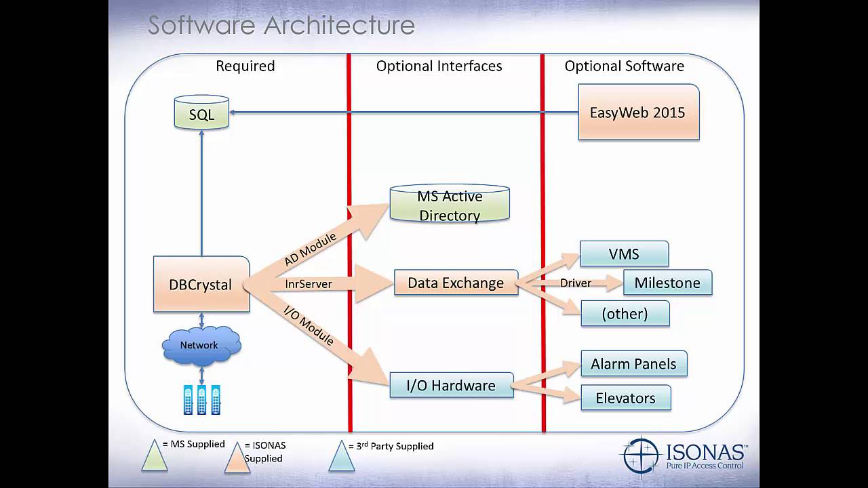Screen dimensions: 868x488
Task: Click the Optional Interfaces heading
Action: [439, 66]
